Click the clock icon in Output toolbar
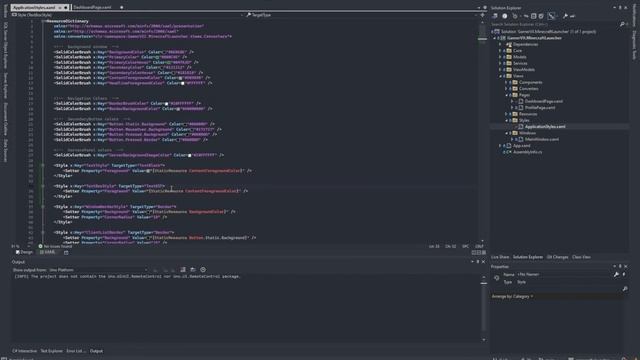This screenshot has width=640, height=360. tap(203, 270)
